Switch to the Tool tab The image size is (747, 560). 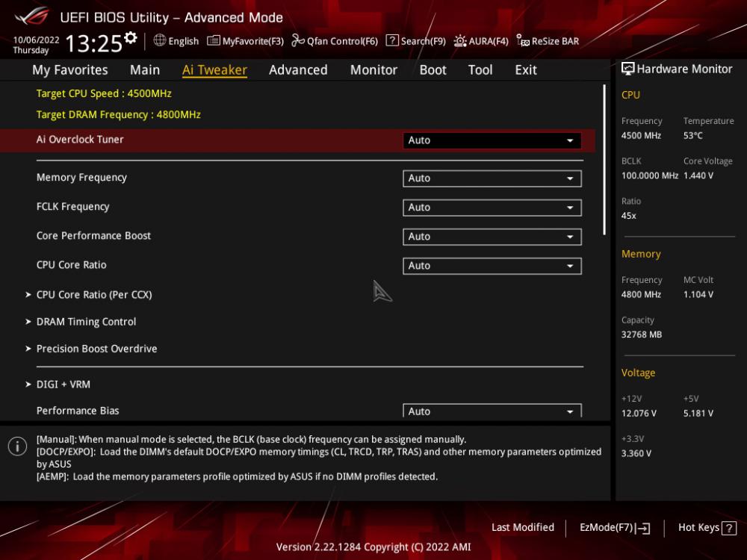(480, 70)
